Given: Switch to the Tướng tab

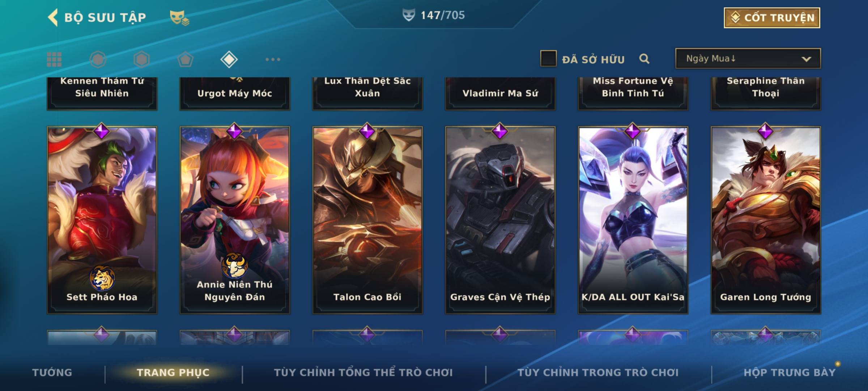Looking at the screenshot, I should 52,372.
